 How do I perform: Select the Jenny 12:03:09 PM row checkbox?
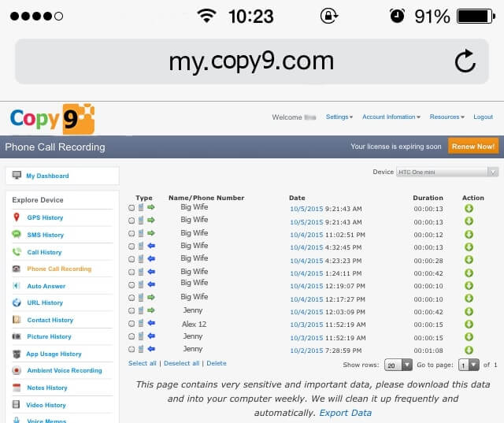(132, 310)
